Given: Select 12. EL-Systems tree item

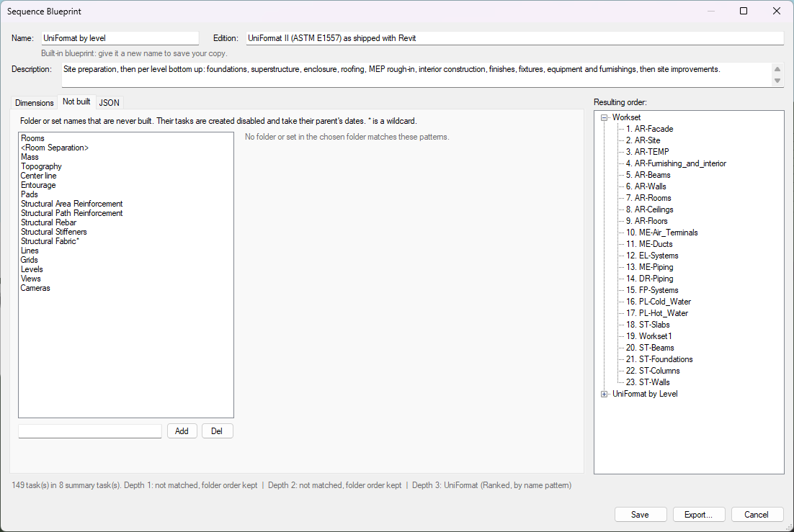Looking at the screenshot, I should coord(652,256).
